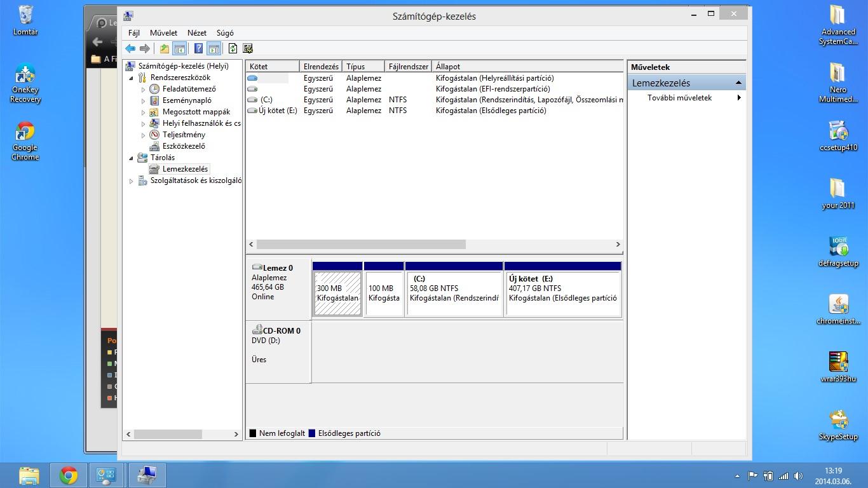
Task: Expand the Feladatütemező node arrow
Action: pos(144,90)
